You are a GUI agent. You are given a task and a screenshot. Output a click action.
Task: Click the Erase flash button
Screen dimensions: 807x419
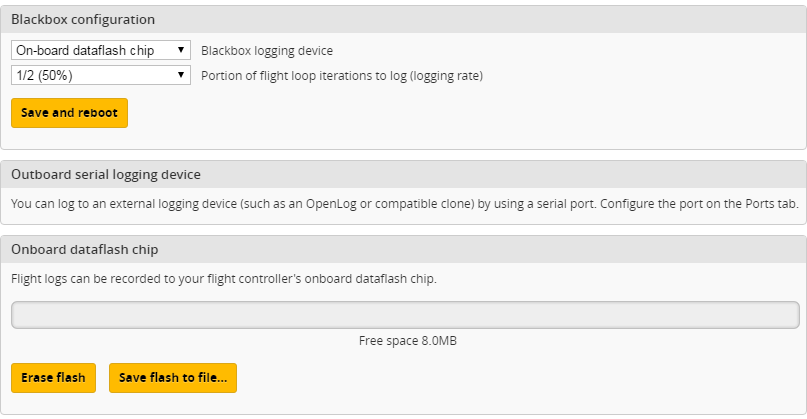[54, 378]
